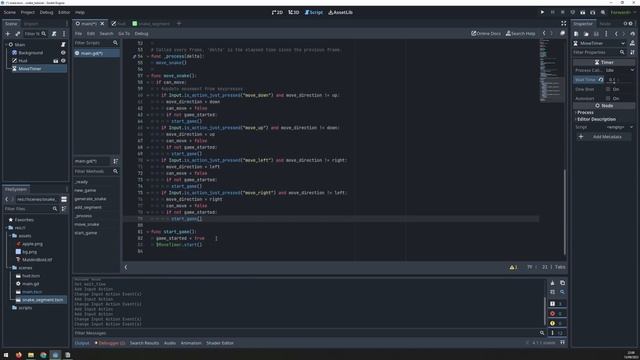640x360 pixels.
Task: Open documentation for MoveTimer node
Action: [x=632, y=43]
